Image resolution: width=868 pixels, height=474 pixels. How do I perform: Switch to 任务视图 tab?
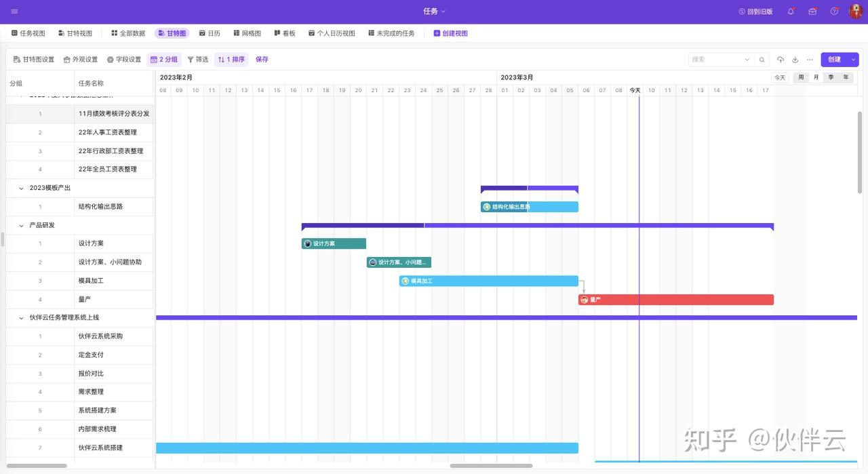pyautogui.click(x=28, y=33)
